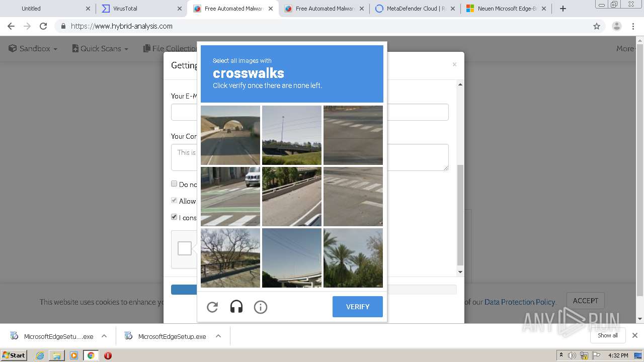Click the blue VERIFY button
The width and height of the screenshot is (644, 362).
pos(358,307)
